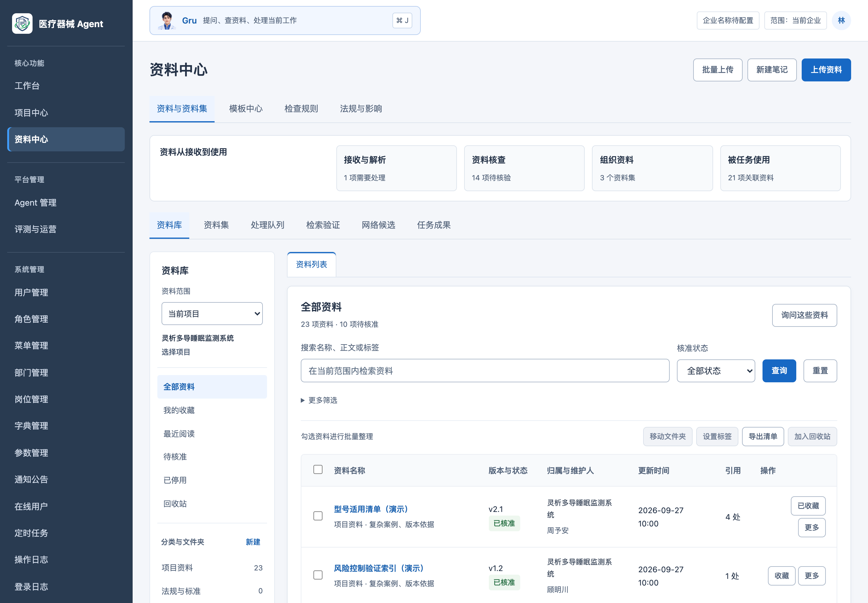This screenshot has width=868, height=603.
Task: Check the box for 型号适用清单（演示）
Action: coord(318,516)
